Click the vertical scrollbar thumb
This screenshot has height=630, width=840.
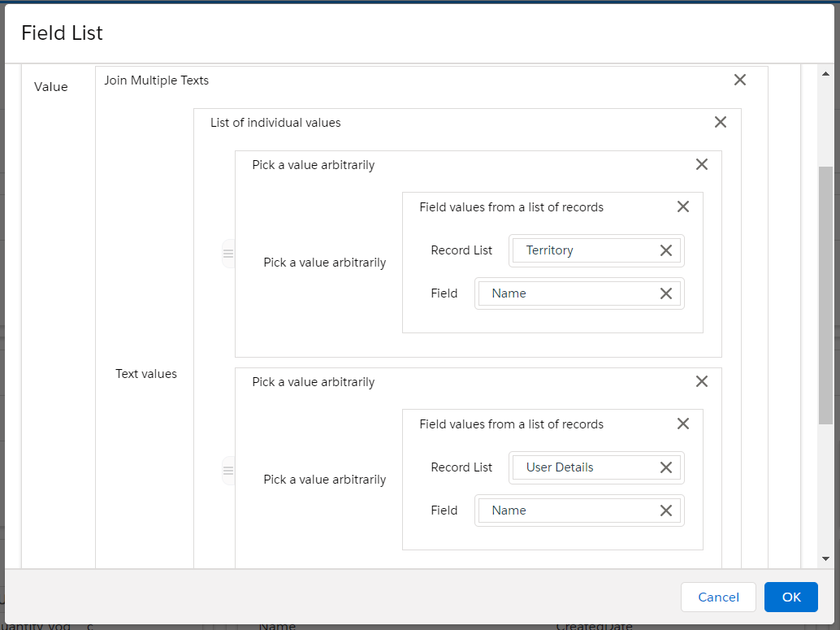(x=825, y=294)
